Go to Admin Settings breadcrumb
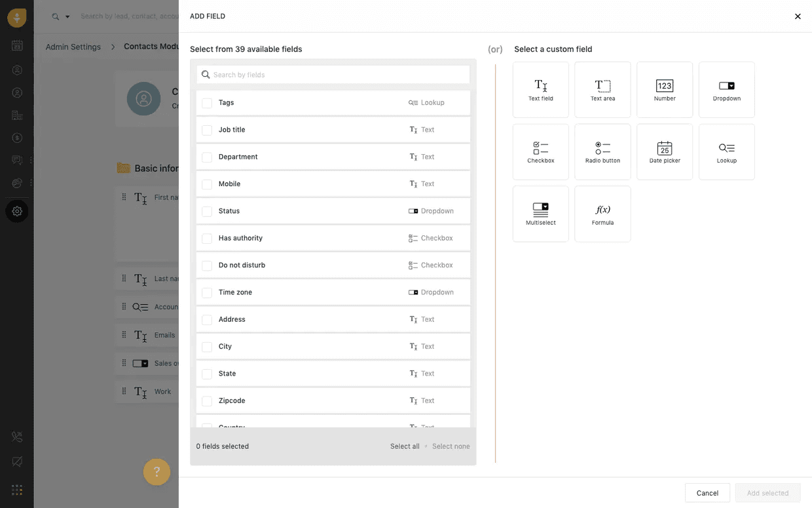 pyautogui.click(x=73, y=47)
